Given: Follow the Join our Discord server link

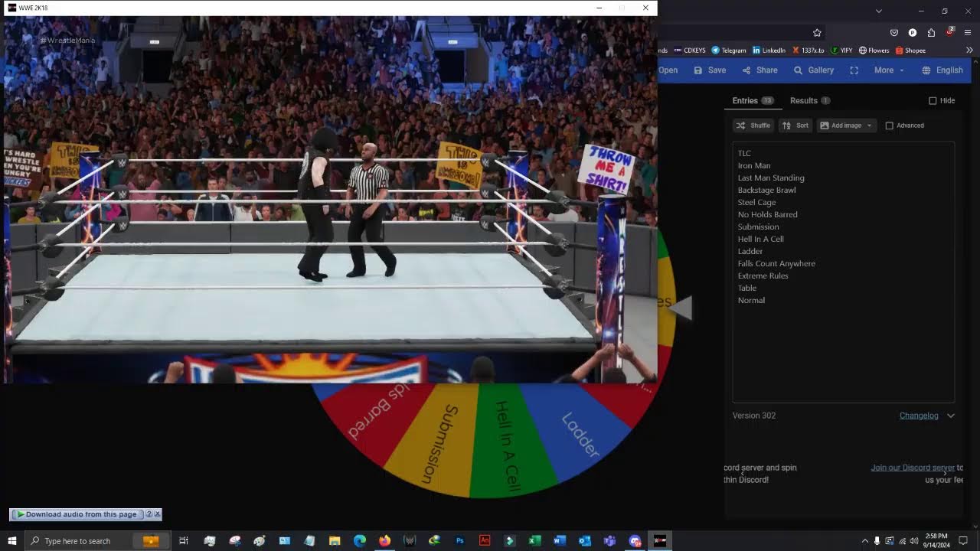Looking at the screenshot, I should [913, 468].
